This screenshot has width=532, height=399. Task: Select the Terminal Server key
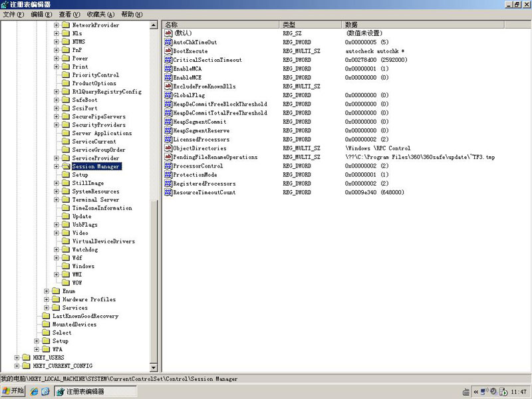95,199
